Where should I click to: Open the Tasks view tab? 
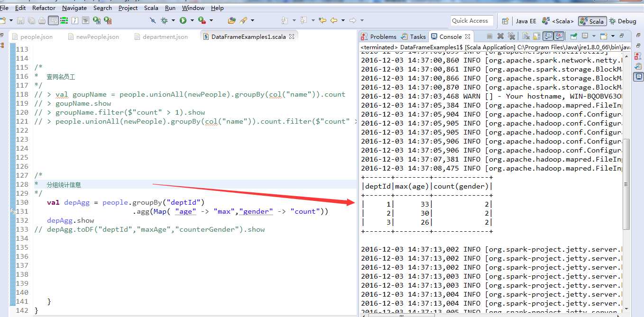coord(414,36)
